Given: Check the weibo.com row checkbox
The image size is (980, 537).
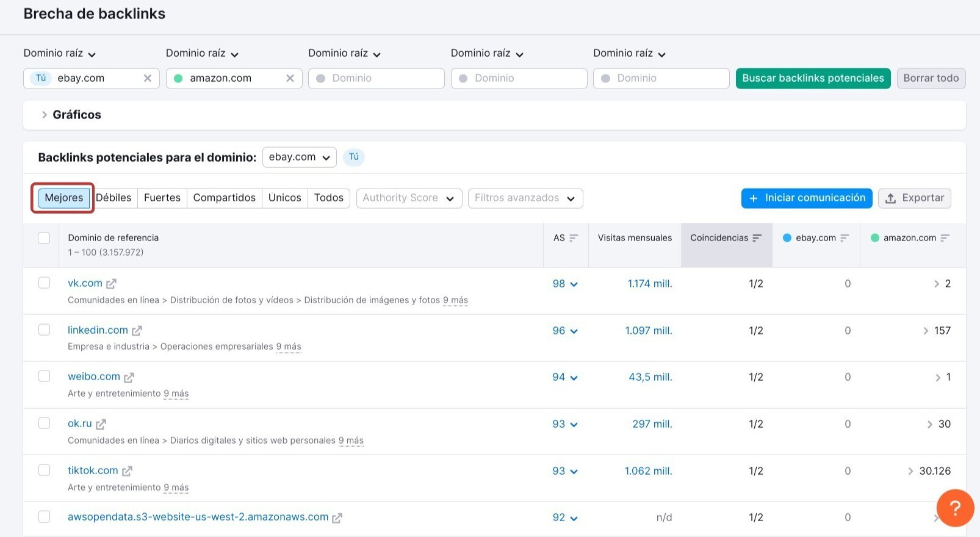Looking at the screenshot, I should pos(44,376).
